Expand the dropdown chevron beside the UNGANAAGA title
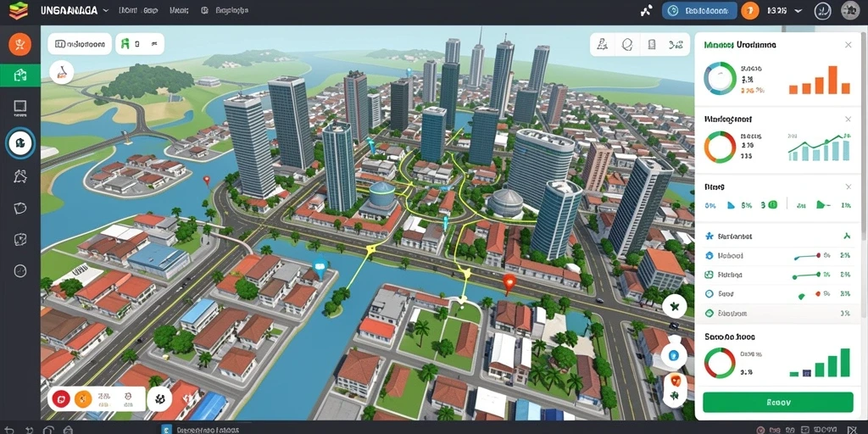The image size is (868, 434). [105, 10]
